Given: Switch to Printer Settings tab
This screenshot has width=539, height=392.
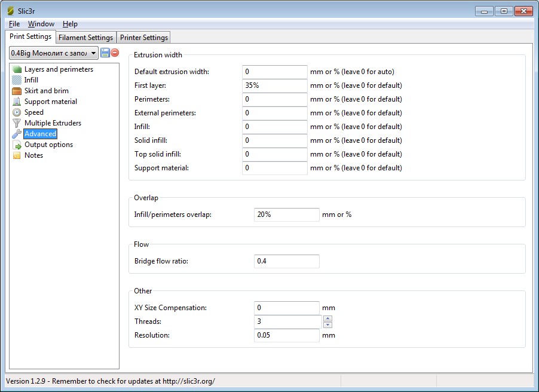Looking at the screenshot, I should 143,38.
